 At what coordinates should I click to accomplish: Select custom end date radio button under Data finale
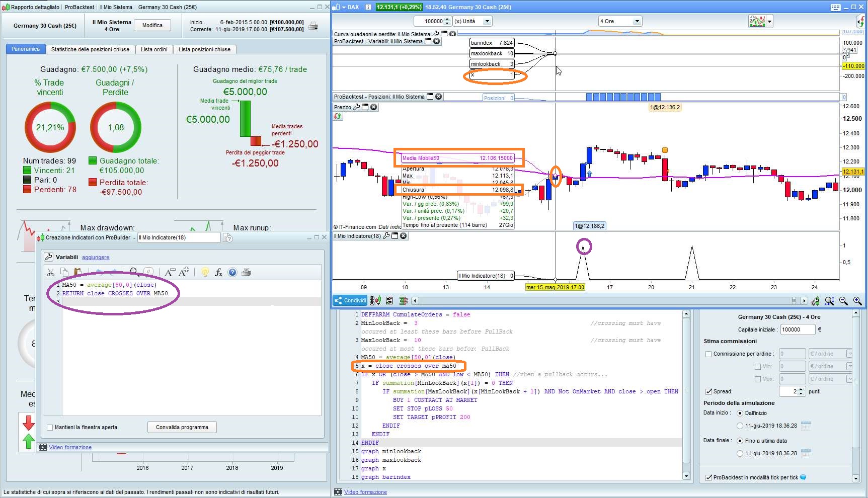click(x=740, y=453)
